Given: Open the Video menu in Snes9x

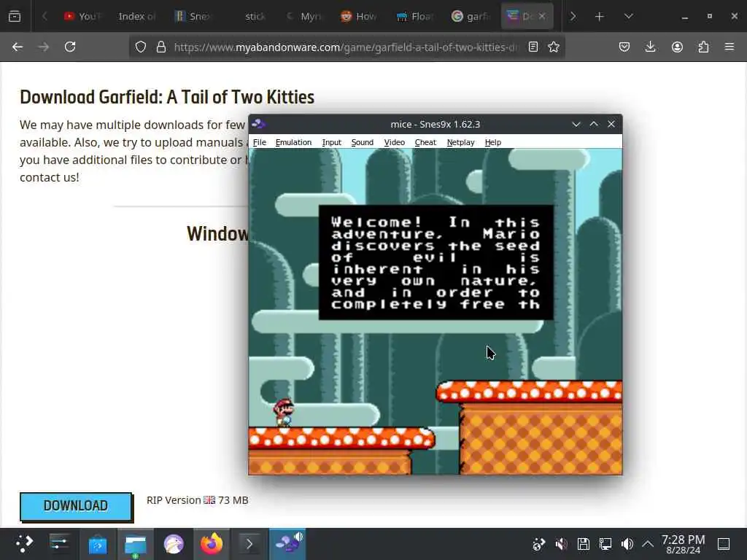Looking at the screenshot, I should point(395,142).
